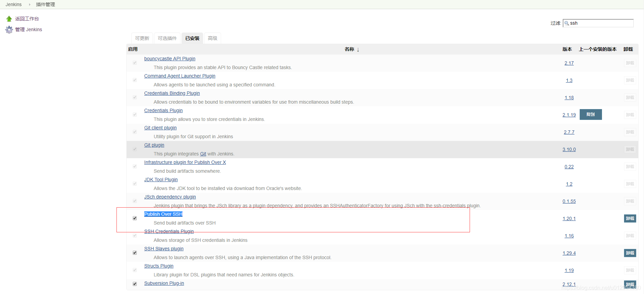Screen dimensions: 644x294
Task: Open bouncycastle API Plugin link
Action: click(170, 59)
